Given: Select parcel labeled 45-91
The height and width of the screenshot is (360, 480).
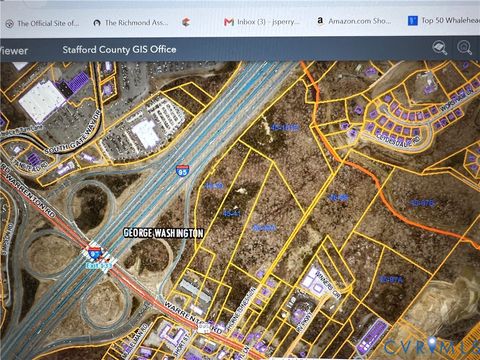Looking at the screenshot, I should (232, 214).
